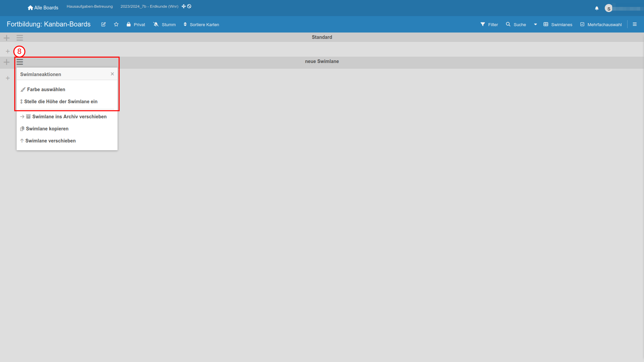Image resolution: width=644 pixels, height=362 pixels.
Task: Open the board sidebar hamburger menu
Action: tap(635, 24)
